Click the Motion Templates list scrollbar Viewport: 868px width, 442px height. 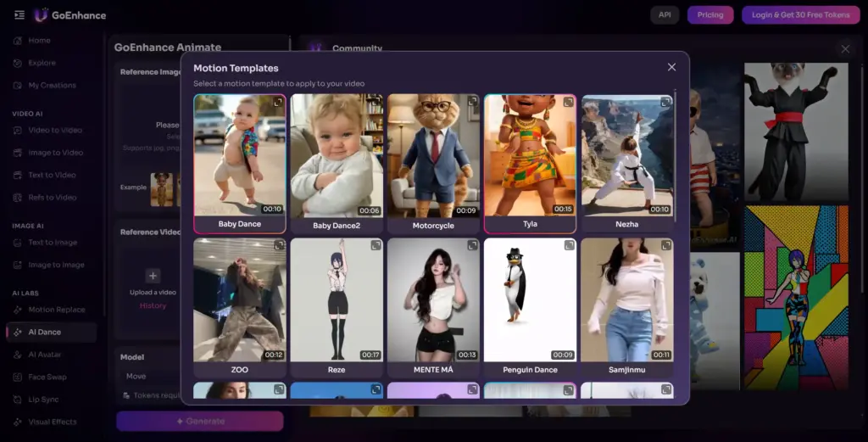(676, 153)
